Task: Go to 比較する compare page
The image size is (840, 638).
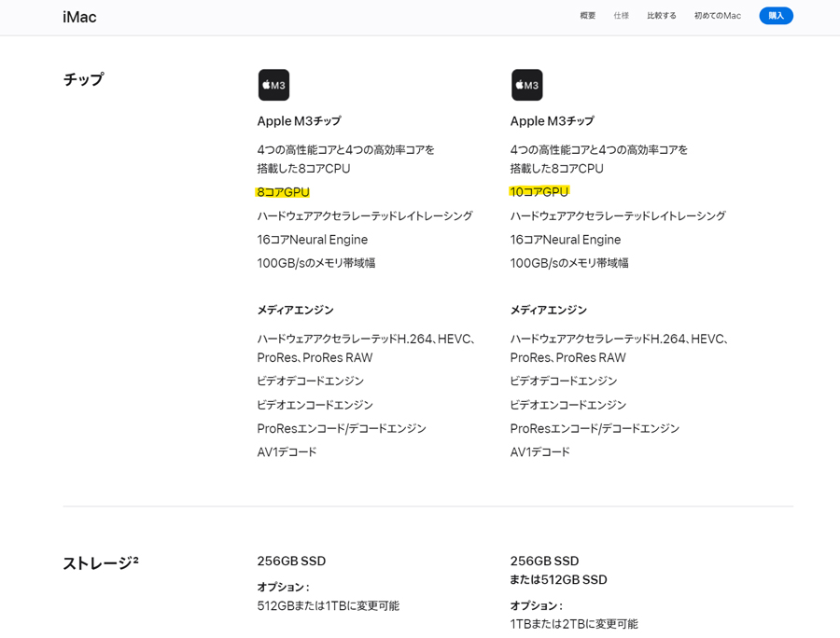Action: pyautogui.click(x=662, y=16)
